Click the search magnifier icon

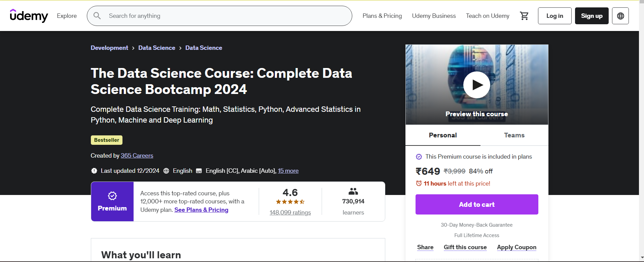pos(97,15)
